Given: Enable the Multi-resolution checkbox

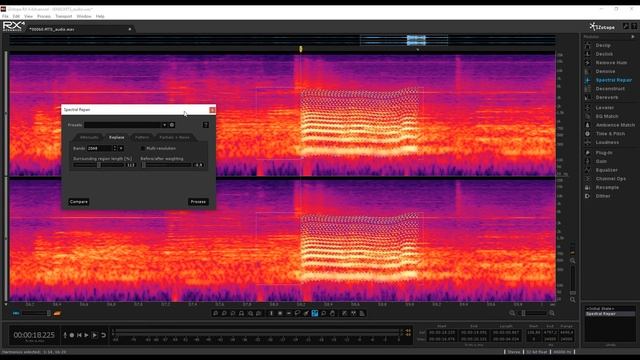Looking at the screenshot, I should 143,148.
